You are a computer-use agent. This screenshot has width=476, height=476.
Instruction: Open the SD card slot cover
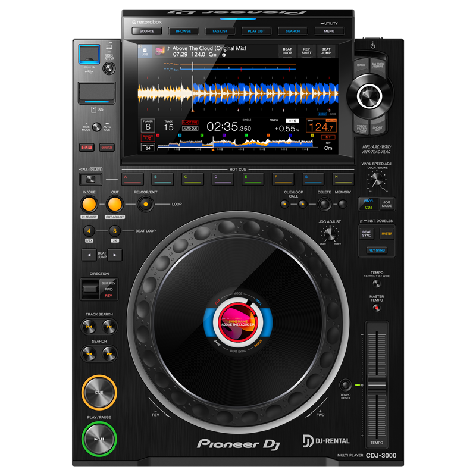[96, 93]
